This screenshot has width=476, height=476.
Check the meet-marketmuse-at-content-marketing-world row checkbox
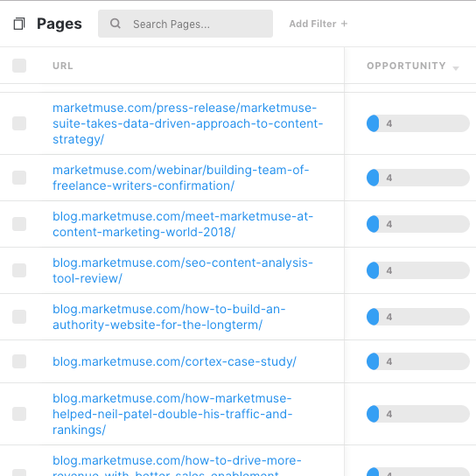19,224
